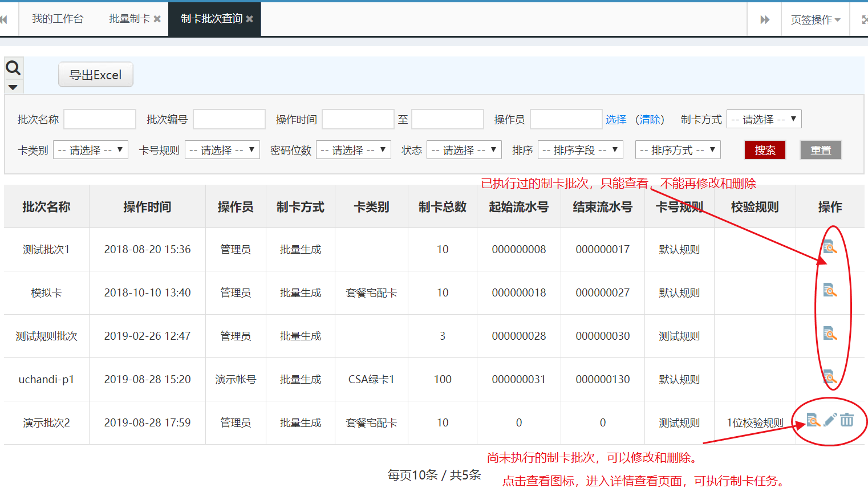
Task: View details of batch uchandi-p1
Action: 830,377
